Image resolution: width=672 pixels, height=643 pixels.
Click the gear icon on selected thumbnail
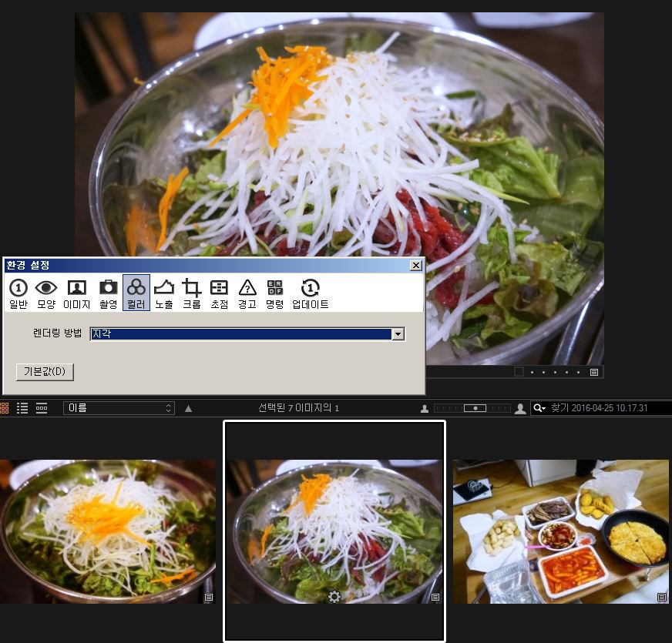click(334, 596)
